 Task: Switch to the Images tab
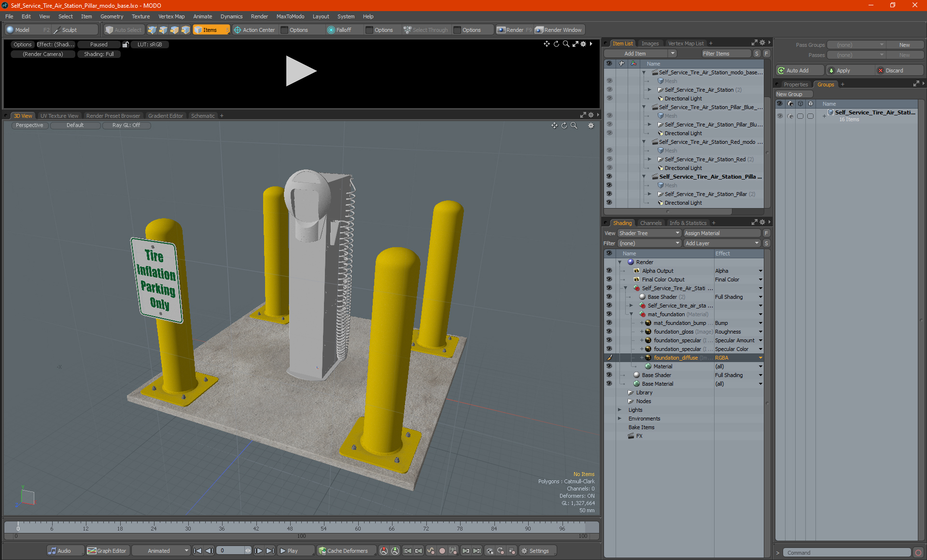650,43
